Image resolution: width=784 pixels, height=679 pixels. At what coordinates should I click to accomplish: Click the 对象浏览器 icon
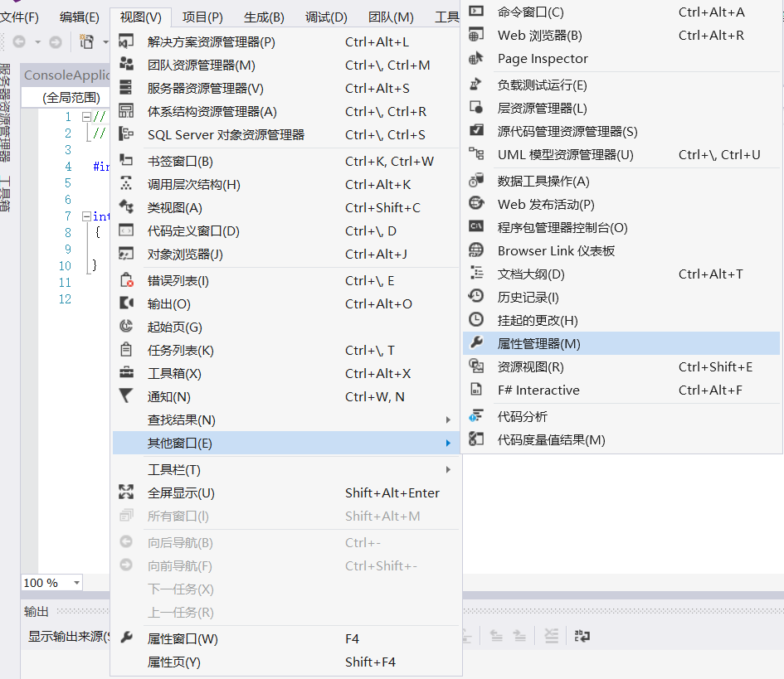[126, 254]
